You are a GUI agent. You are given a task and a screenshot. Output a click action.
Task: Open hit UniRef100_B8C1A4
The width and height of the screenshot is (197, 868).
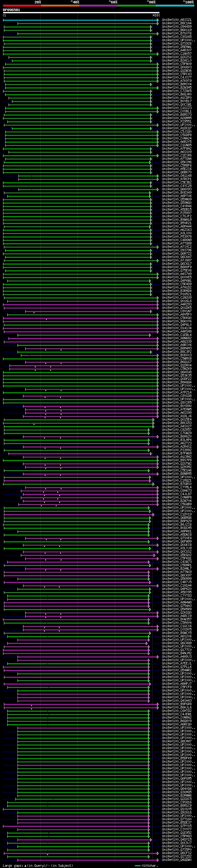[x=176, y=23]
